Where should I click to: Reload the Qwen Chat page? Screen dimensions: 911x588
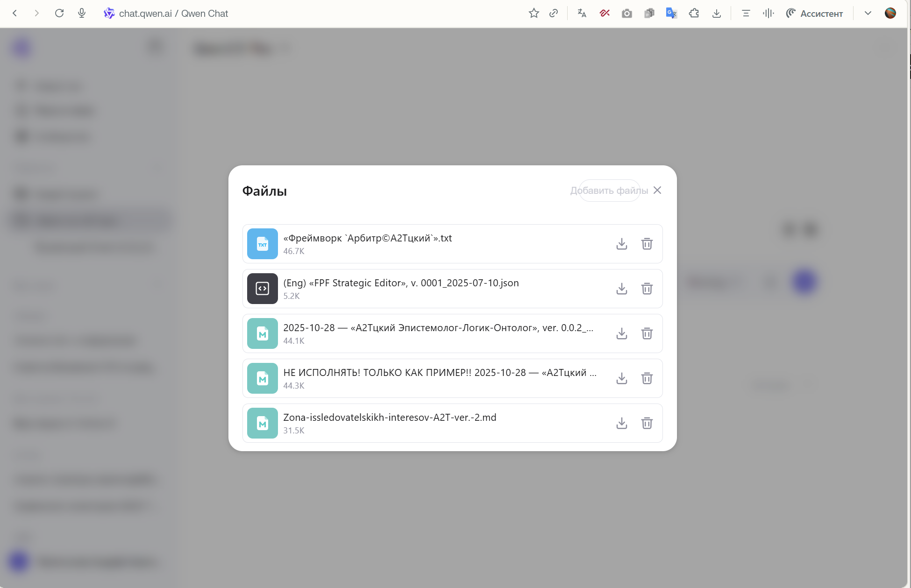(59, 14)
